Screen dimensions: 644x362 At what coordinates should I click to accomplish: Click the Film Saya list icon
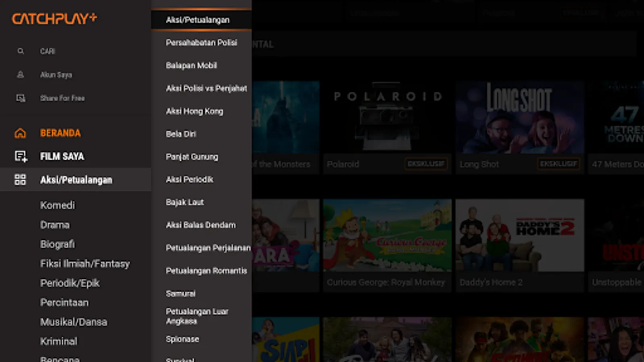click(21, 156)
